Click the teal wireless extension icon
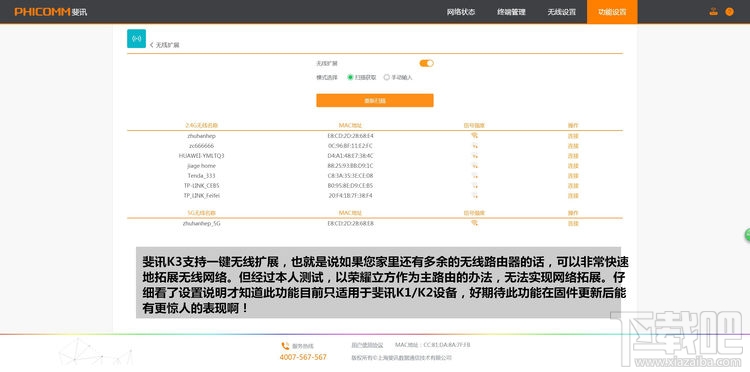This screenshot has width=750, height=372. [136, 39]
